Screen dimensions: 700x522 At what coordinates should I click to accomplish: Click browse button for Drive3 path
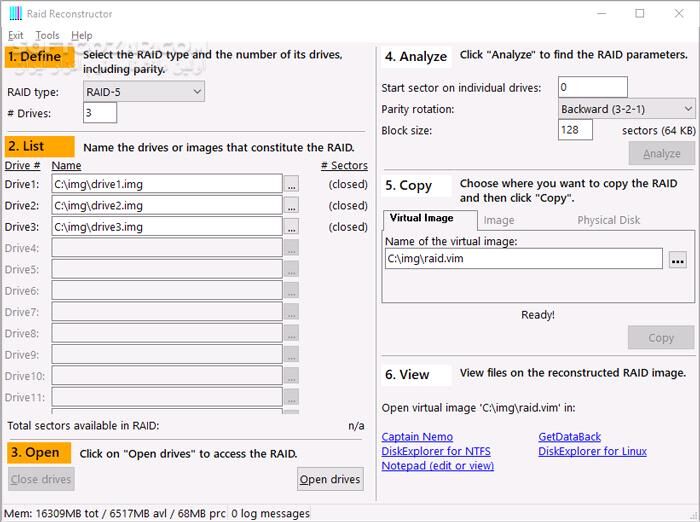click(x=291, y=227)
